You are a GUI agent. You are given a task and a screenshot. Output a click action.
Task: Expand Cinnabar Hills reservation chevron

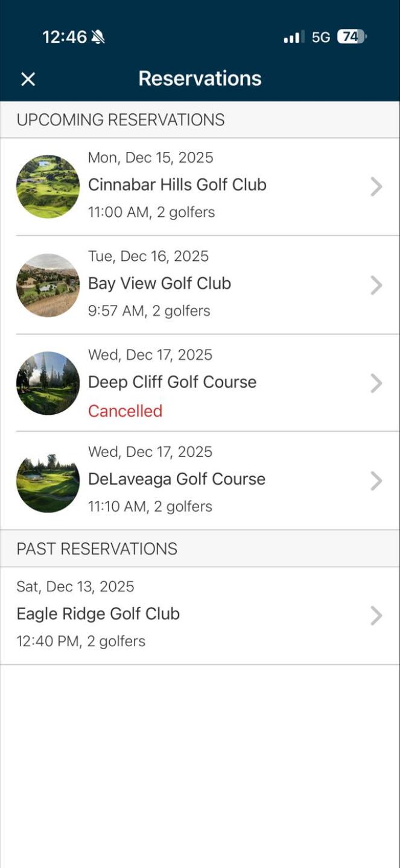pyautogui.click(x=376, y=187)
